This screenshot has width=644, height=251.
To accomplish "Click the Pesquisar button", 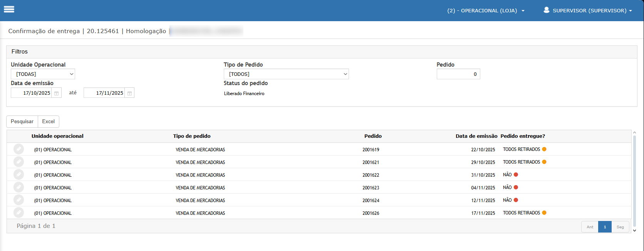I will (x=22, y=121).
